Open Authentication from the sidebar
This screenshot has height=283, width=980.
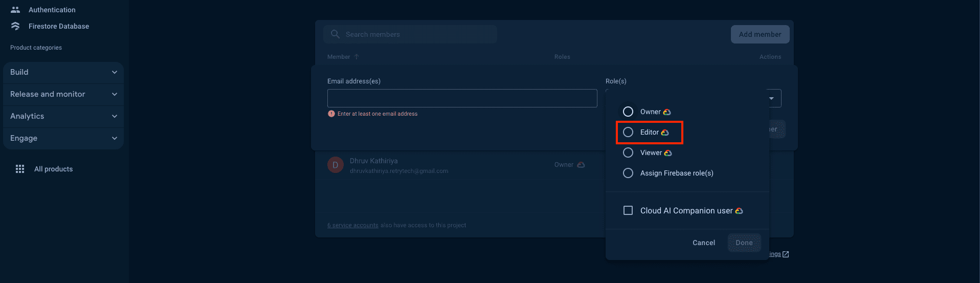(x=52, y=10)
